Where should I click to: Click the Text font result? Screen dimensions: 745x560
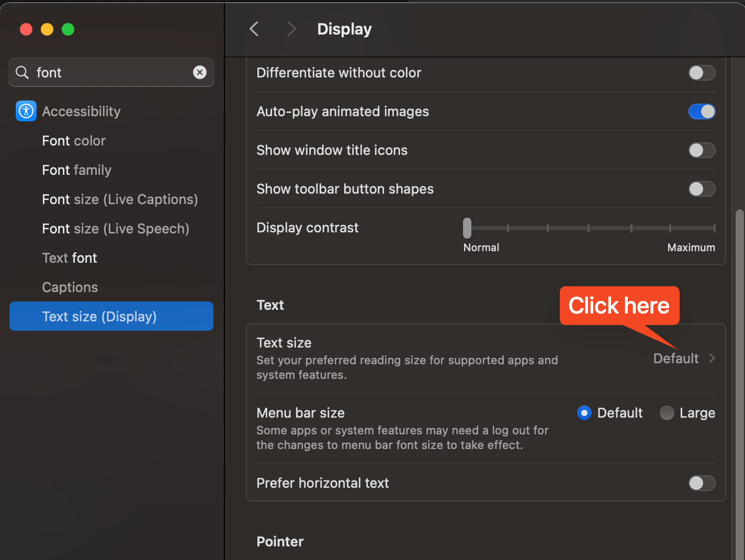(x=70, y=258)
